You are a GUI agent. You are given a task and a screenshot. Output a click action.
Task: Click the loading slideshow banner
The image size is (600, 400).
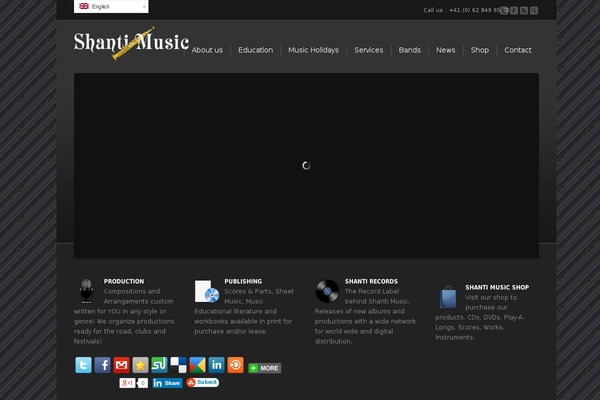306,165
